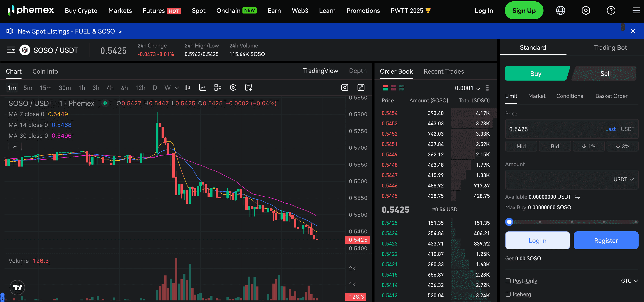Switch to the Buy side

coord(537,73)
